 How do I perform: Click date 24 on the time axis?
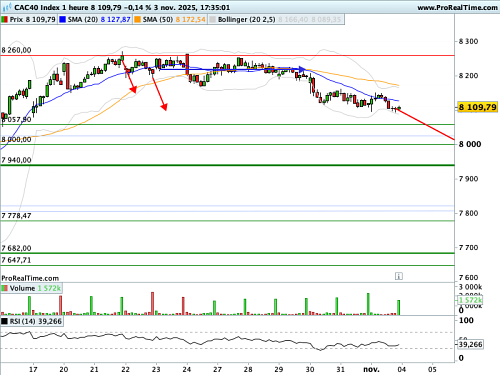[187, 369]
